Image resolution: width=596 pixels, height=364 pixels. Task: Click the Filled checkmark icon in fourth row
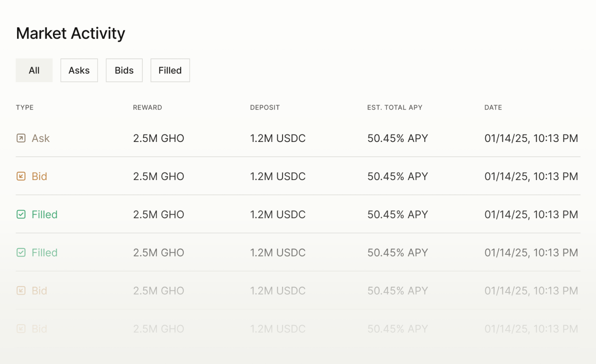point(21,252)
